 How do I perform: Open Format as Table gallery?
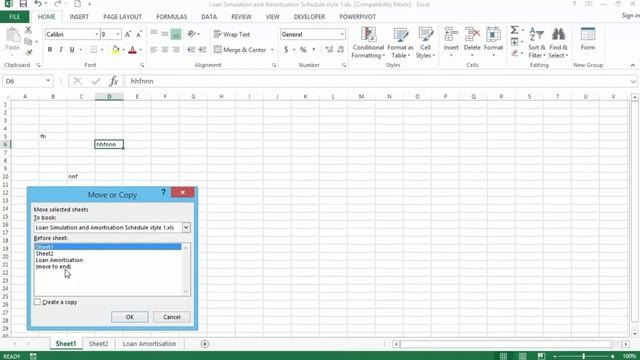click(400, 43)
